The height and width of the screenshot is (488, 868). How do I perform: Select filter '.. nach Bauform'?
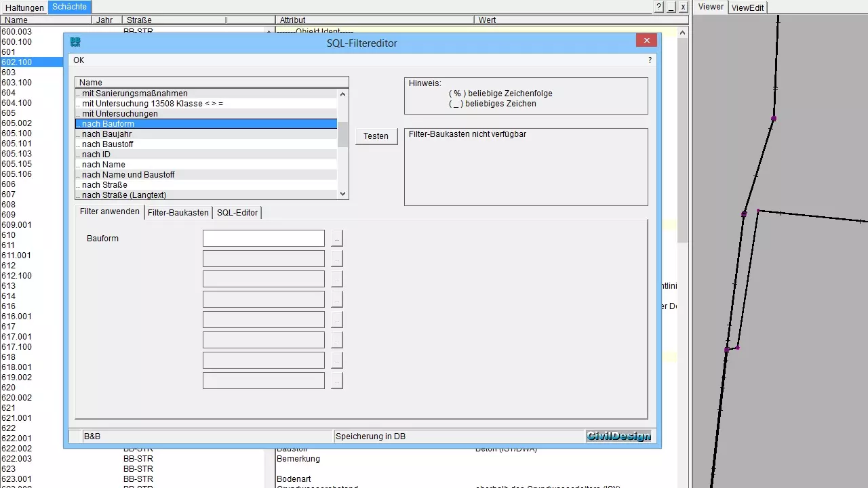click(x=206, y=124)
